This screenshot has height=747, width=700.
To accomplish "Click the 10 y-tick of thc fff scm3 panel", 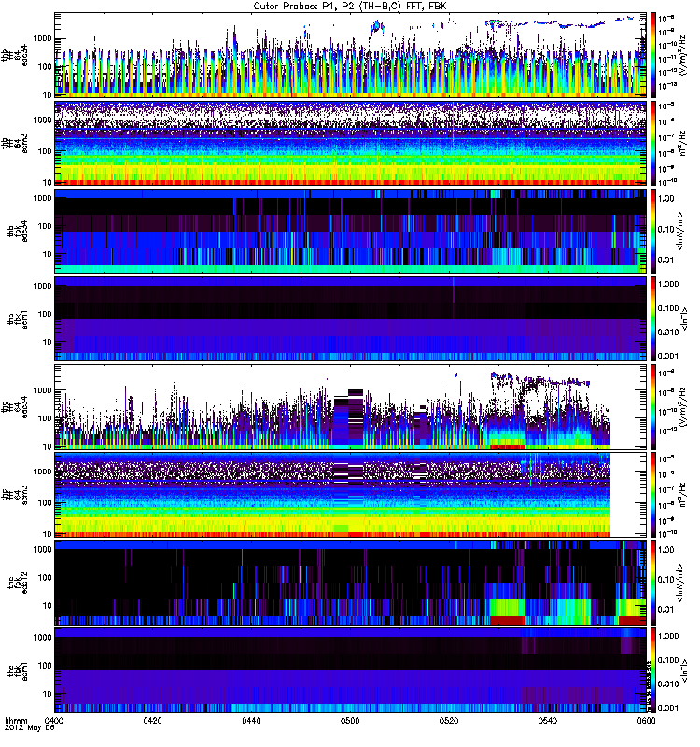I will pyautogui.click(x=47, y=534).
